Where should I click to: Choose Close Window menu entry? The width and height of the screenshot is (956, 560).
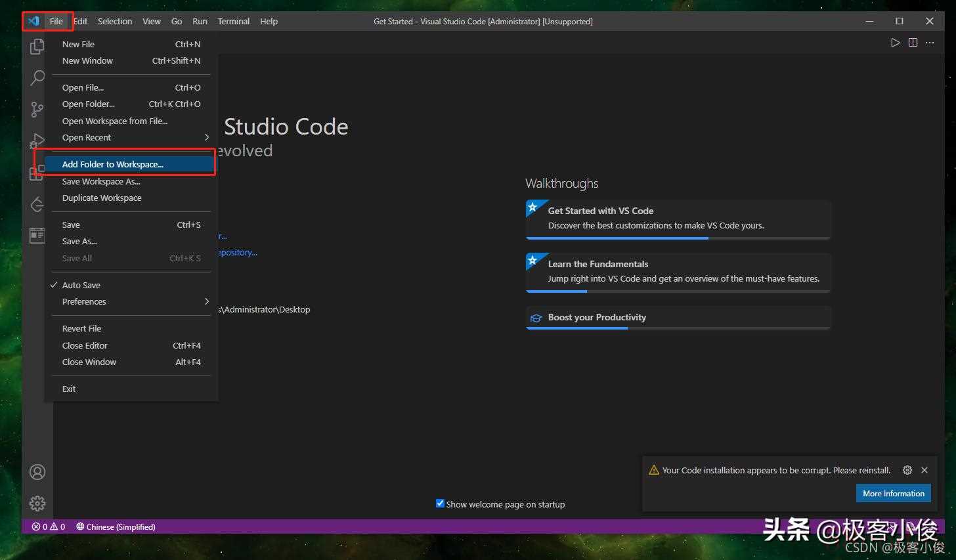(131, 362)
